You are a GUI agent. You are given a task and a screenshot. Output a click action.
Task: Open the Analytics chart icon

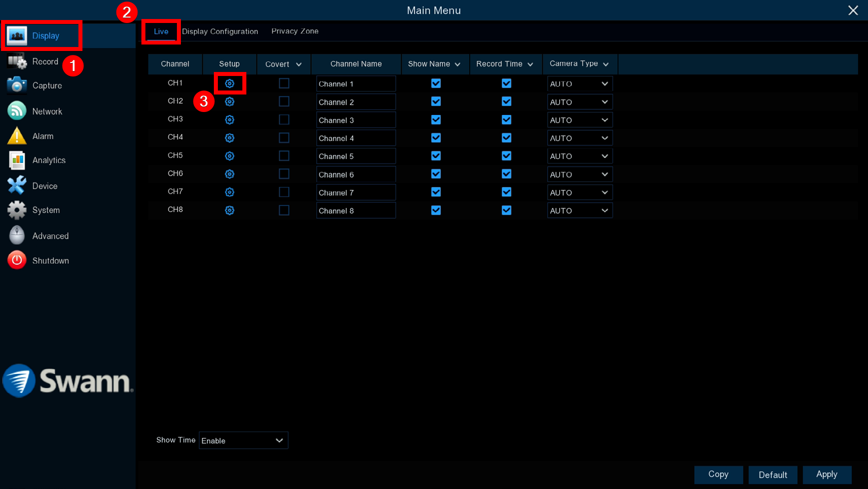tap(16, 160)
